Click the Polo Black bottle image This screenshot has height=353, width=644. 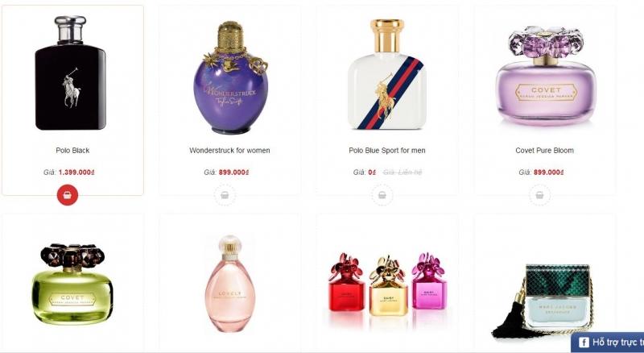tap(71, 73)
